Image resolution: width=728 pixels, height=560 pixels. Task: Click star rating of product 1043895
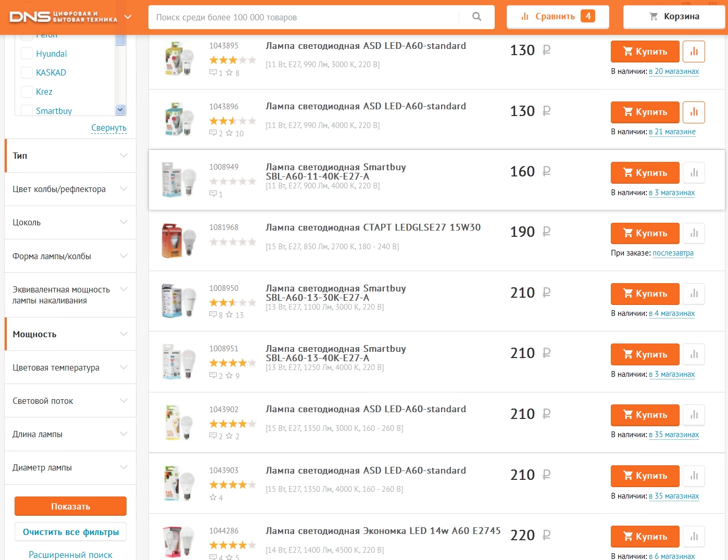pyautogui.click(x=233, y=60)
